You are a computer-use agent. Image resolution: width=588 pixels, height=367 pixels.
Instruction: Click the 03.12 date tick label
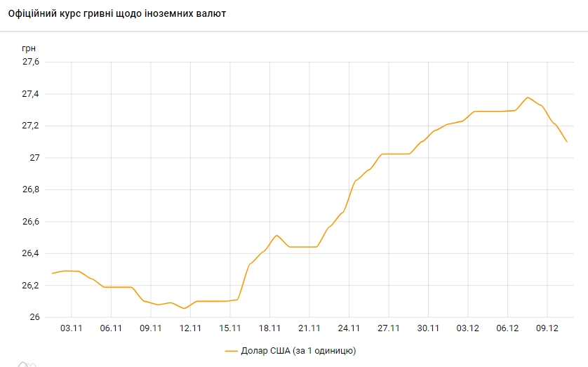click(x=468, y=328)
